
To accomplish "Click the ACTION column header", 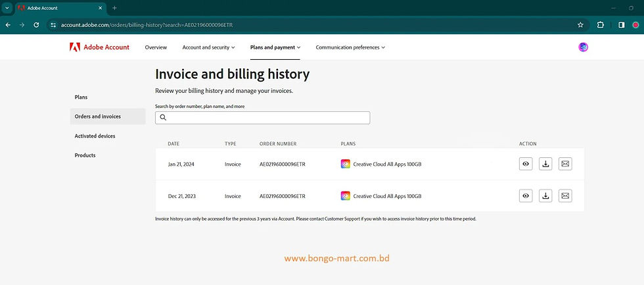I will 528,144.
